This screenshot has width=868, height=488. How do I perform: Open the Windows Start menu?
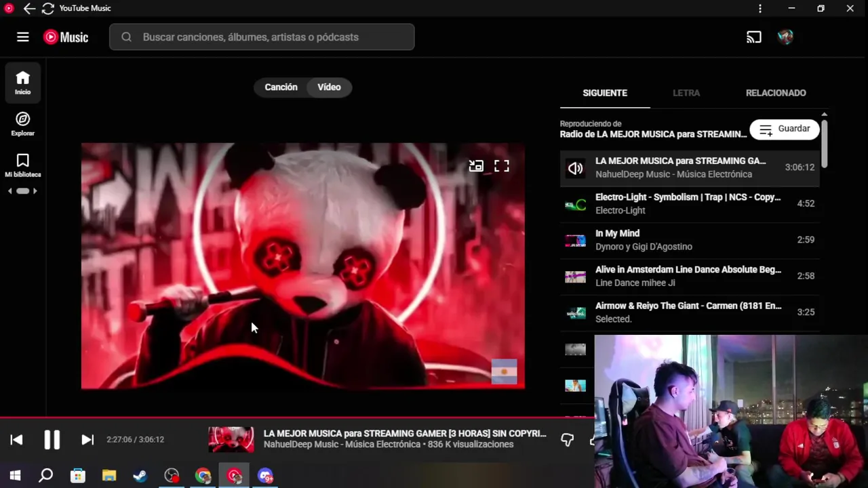[15, 476]
